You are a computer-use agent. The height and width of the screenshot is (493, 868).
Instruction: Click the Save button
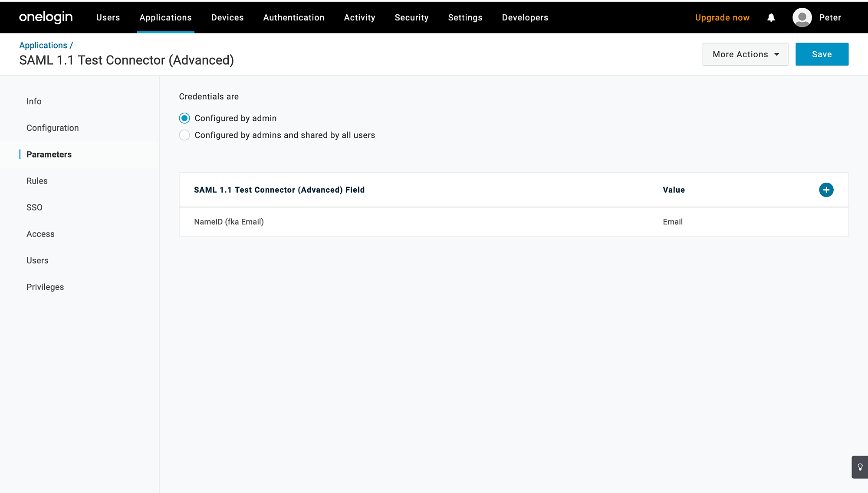tap(822, 54)
